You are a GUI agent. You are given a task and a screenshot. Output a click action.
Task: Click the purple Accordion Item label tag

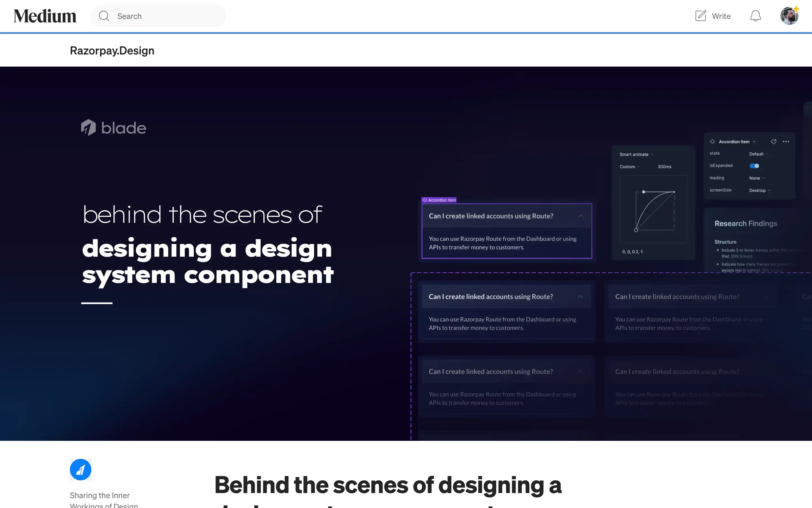(x=439, y=200)
